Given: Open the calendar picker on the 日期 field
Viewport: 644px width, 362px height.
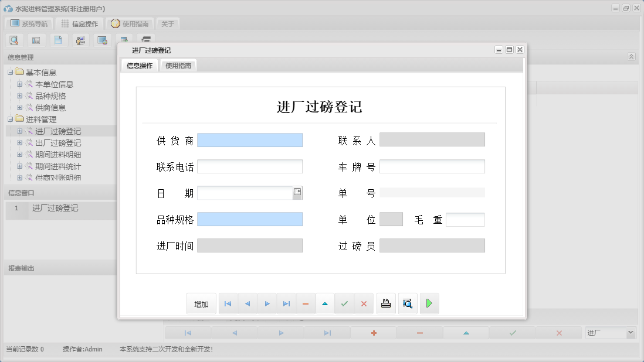Looking at the screenshot, I should [299, 192].
